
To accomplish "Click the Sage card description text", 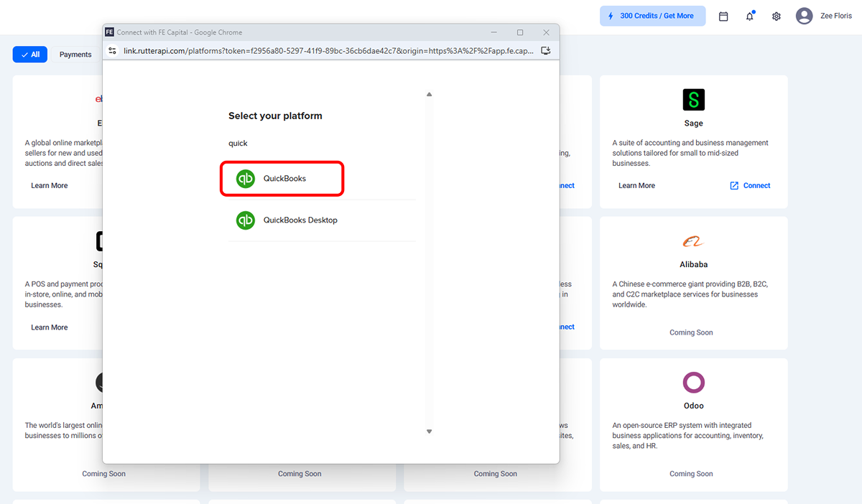I will coord(690,153).
